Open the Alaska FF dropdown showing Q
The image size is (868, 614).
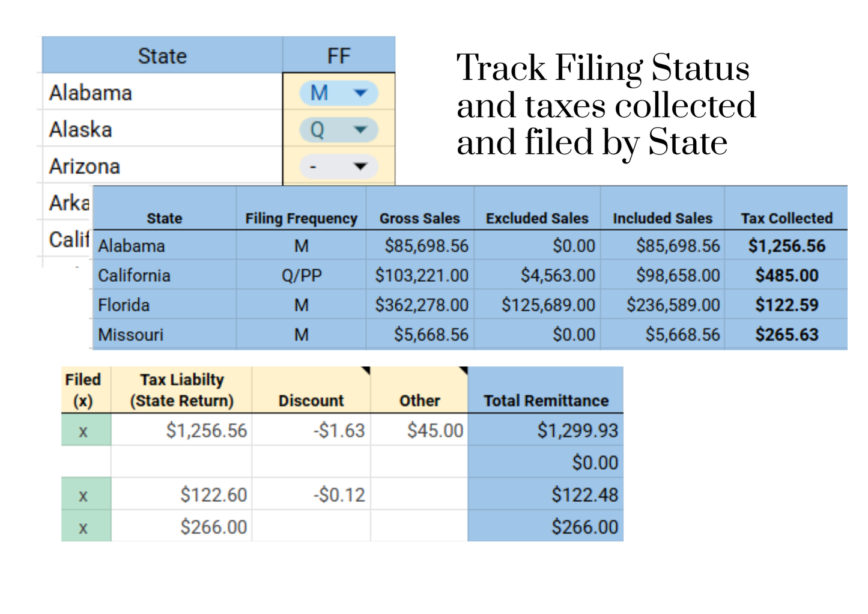pos(339,130)
